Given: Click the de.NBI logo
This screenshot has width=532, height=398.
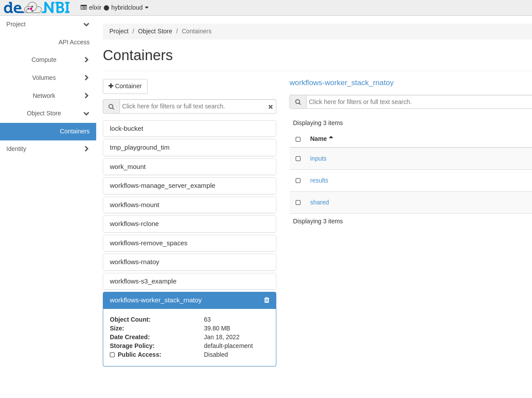Looking at the screenshot, I should [x=36, y=7].
